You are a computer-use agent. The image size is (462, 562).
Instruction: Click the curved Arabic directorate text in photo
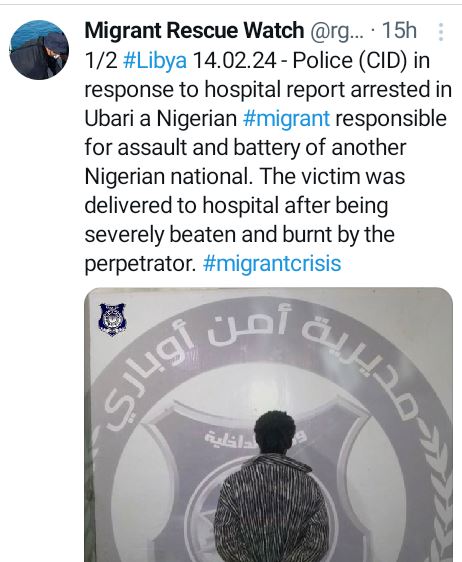tap(258, 362)
